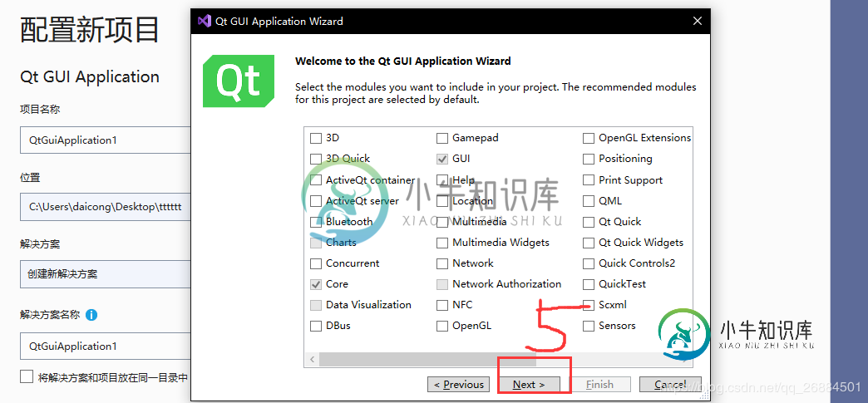Check the Concurrent module
This screenshot has width=868, height=403.
click(x=316, y=263)
